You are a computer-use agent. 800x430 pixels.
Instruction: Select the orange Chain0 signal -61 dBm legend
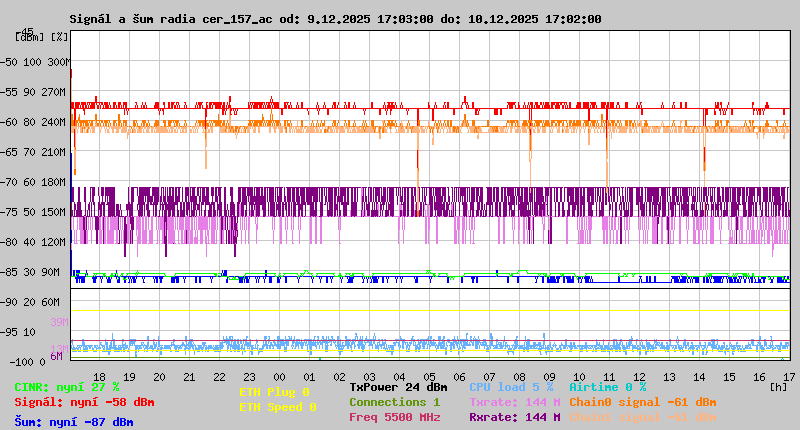click(642, 402)
